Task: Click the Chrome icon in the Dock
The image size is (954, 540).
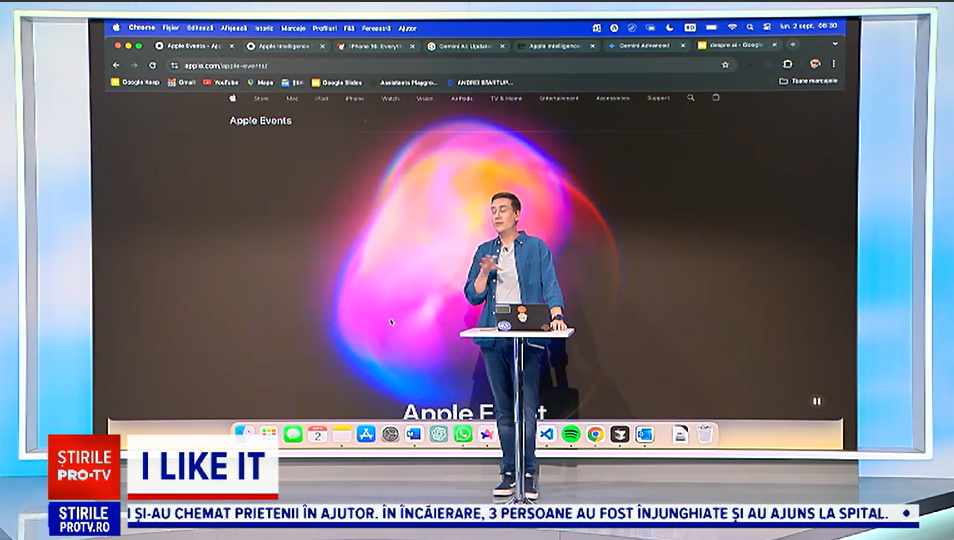Action: pyautogui.click(x=595, y=434)
